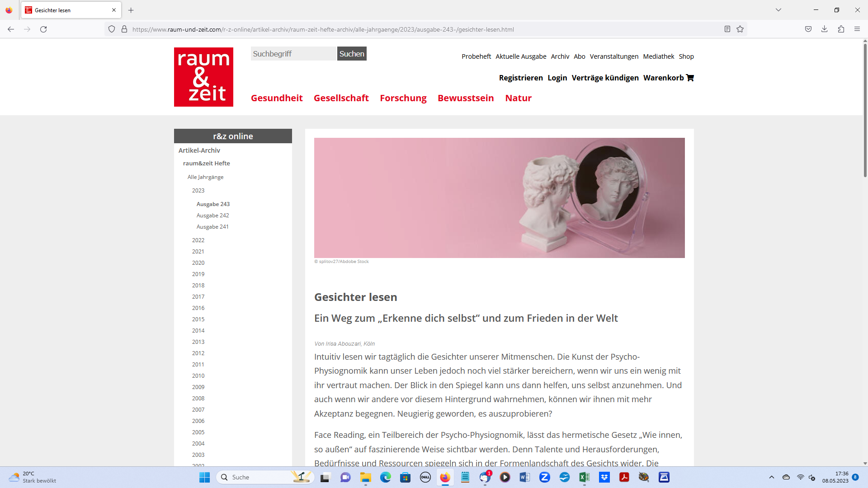Screen dimensions: 868x488
Task: Toggle reader view icon in address bar
Action: (727, 29)
